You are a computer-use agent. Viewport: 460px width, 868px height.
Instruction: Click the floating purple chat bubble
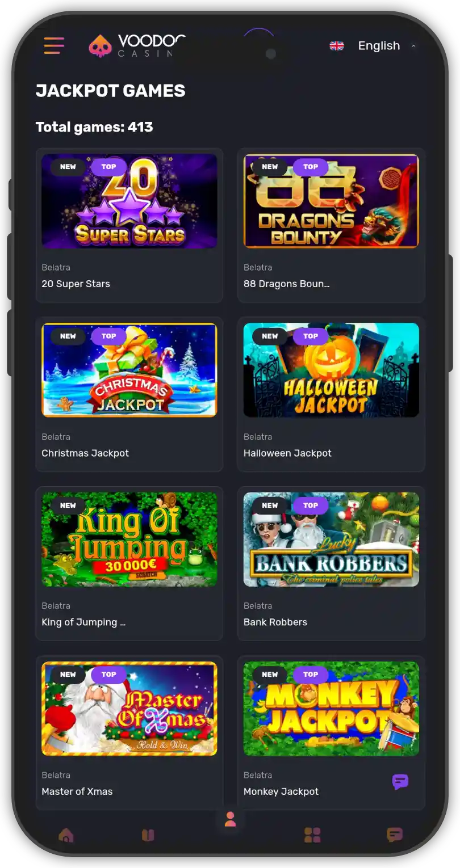(x=400, y=782)
